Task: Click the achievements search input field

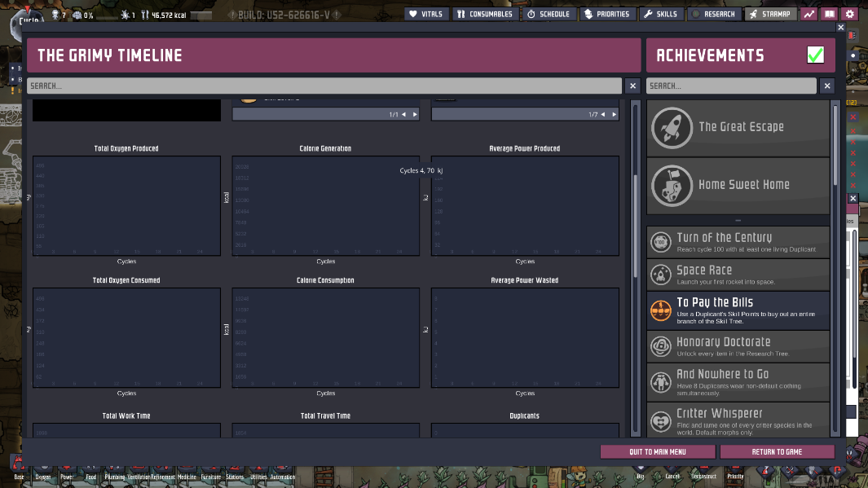Action: coord(730,86)
